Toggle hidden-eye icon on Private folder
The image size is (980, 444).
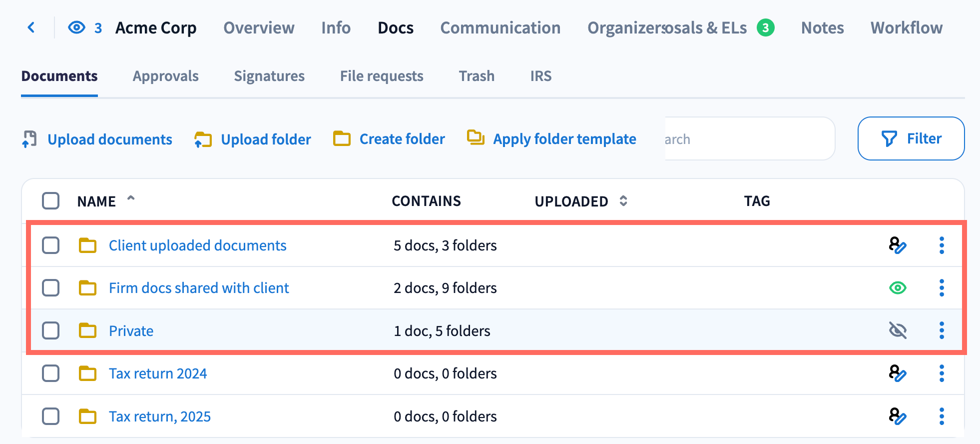pyautogui.click(x=898, y=330)
